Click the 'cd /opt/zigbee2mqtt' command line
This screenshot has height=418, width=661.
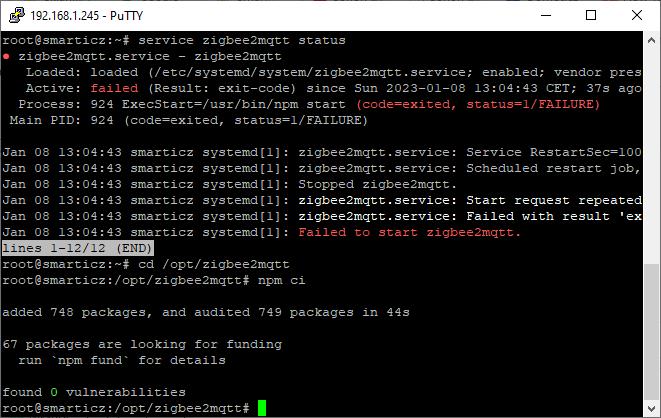[214, 264]
